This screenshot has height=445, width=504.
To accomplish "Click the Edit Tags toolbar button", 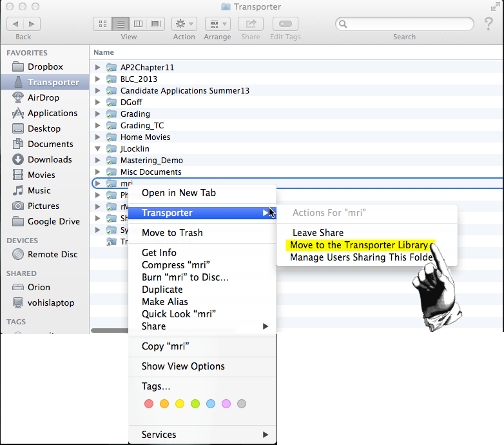I will pos(286,24).
